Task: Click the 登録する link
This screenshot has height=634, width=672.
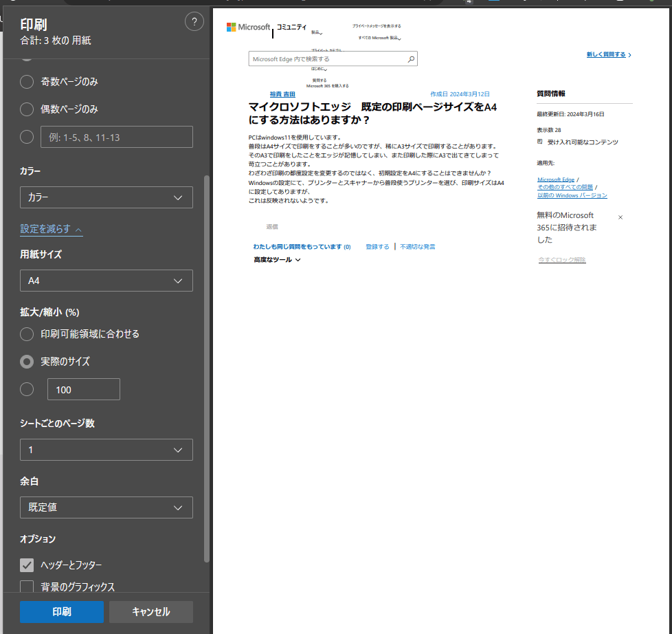Action: pos(378,247)
